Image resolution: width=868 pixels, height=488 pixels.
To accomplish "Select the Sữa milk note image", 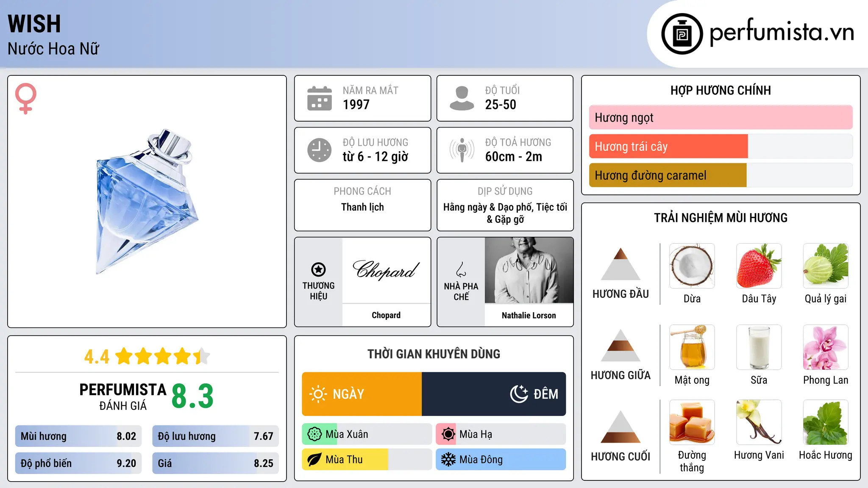I will (x=759, y=347).
